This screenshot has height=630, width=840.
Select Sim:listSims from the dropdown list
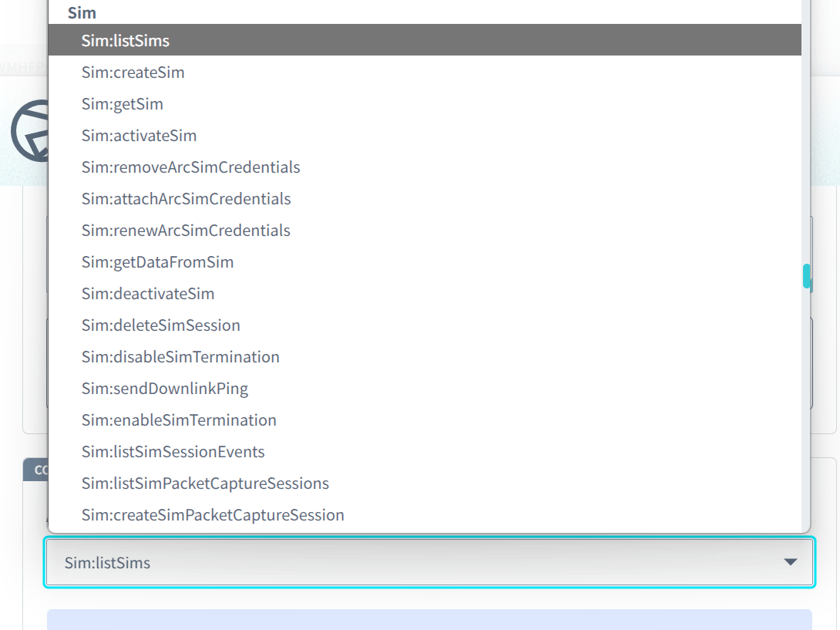pos(126,40)
